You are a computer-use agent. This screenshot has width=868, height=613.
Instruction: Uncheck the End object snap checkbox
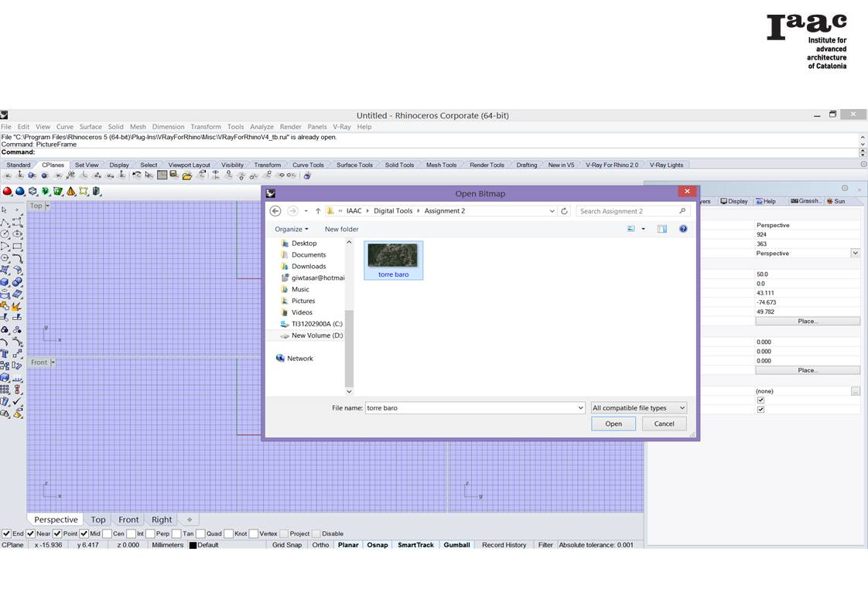coord(7,534)
